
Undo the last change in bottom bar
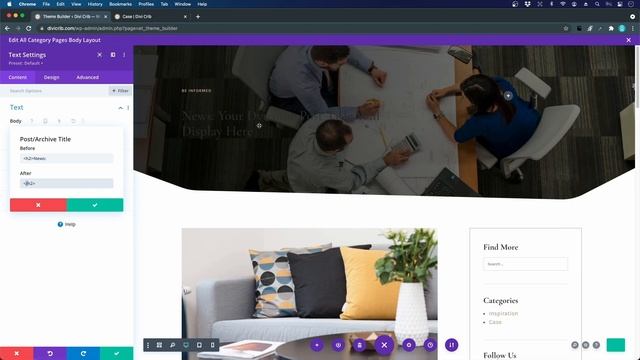pyautogui.click(x=50, y=353)
